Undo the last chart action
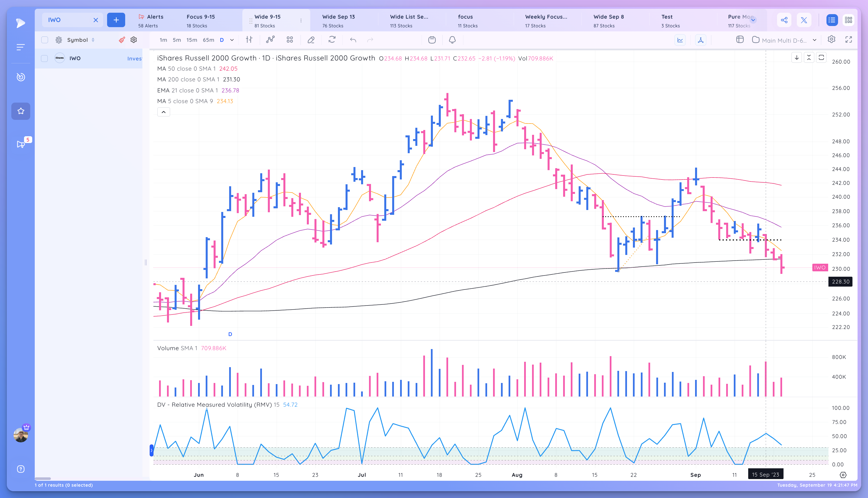This screenshot has height=498, width=868. click(x=353, y=40)
